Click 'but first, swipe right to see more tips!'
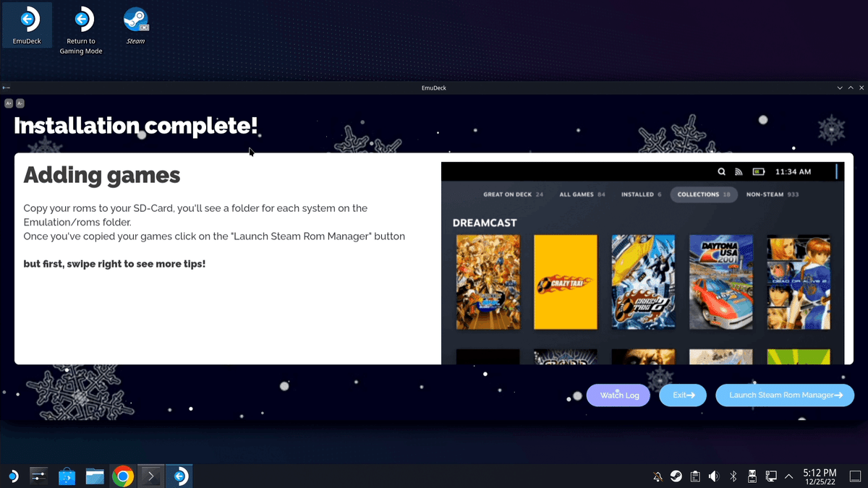This screenshot has width=868, height=488. (114, 264)
